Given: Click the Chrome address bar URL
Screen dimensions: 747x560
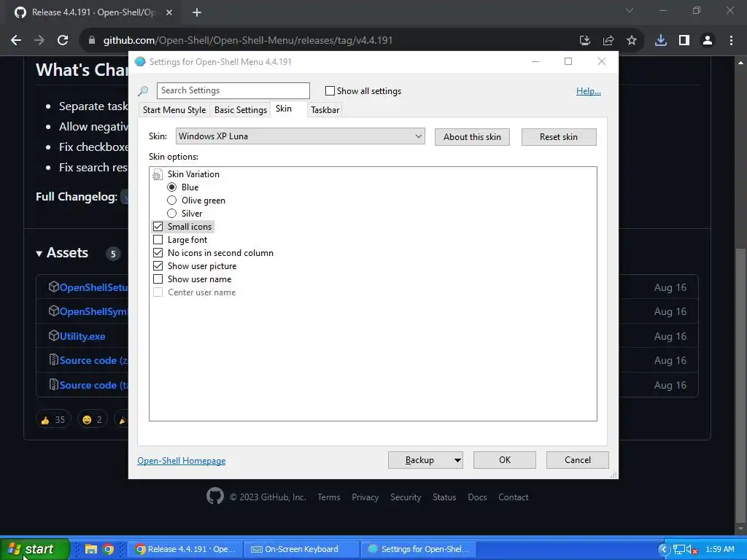Looking at the screenshot, I should tap(248, 41).
